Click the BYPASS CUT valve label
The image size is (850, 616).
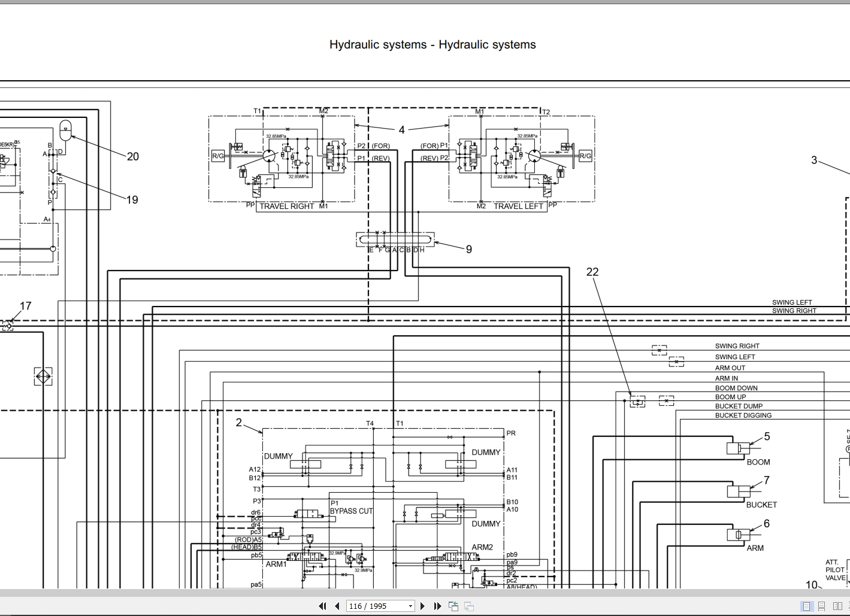pos(351,511)
